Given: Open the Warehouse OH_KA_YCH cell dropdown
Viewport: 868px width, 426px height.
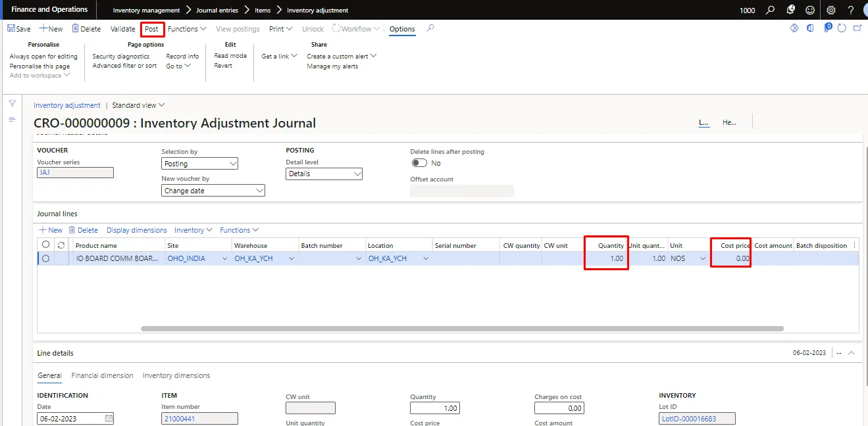Looking at the screenshot, I should click(x=291, y=258).
